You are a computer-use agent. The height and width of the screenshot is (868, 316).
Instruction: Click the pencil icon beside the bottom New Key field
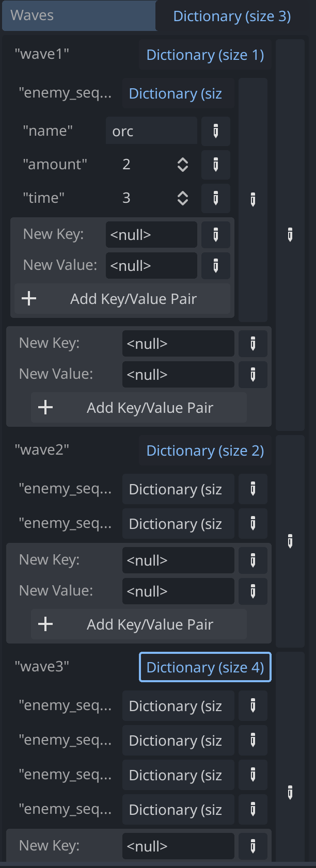click(x=252, y=846)
